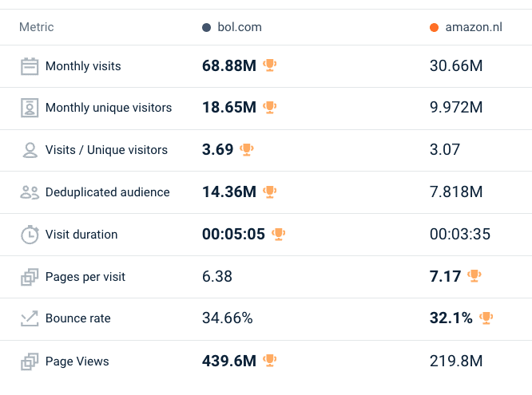The image size is (532, 395).
Task: Click the stopwatch icon for Visit duration
Action: pos(30,235)
